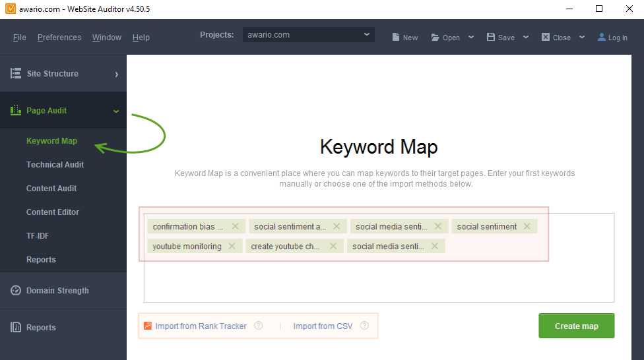Select Keyword Map in sidebar

(51, 141)
